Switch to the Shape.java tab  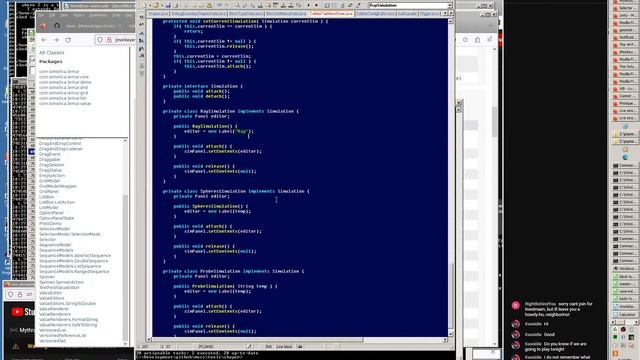pyautogui.click(x=158, y=14)
